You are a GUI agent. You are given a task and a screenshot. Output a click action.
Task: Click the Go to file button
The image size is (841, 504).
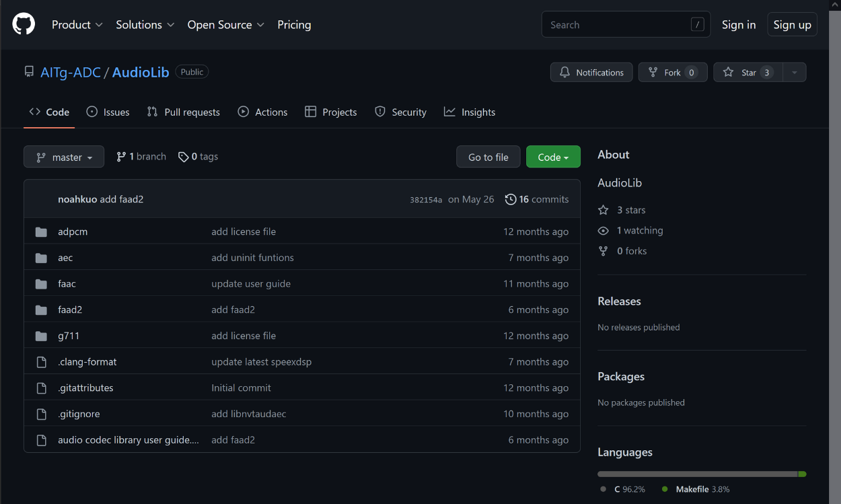[488, 157]
